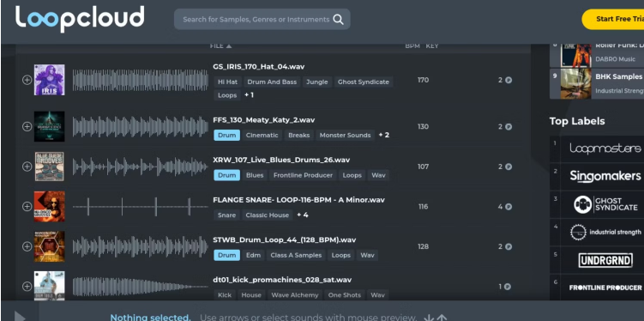Toggle Drum tag on STWB_Drum_Loop_44 row
Screen dimensions: 644x321
[x=226, y=255]
